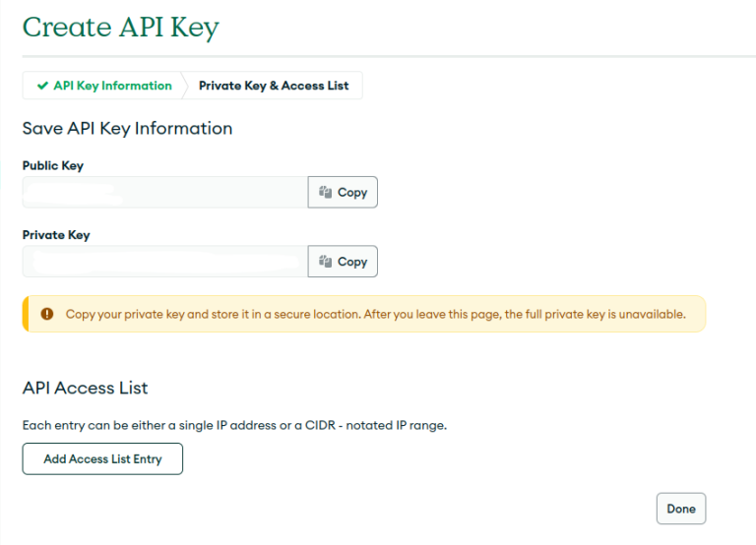756x545 pixels.
Task: Copy the Private Key value
Action: tap(343, 262)
